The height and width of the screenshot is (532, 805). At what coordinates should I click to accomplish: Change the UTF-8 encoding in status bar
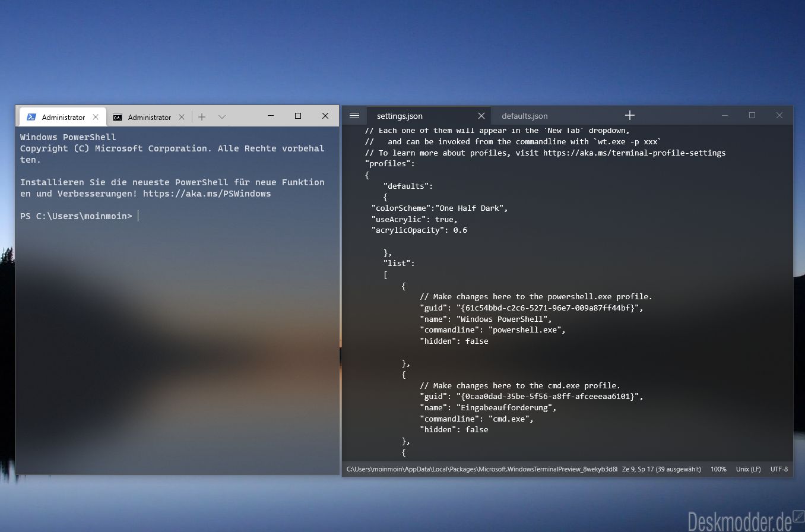pos(779,469)
